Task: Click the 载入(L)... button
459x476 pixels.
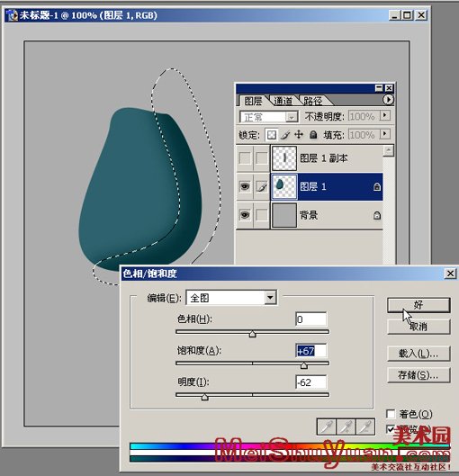Action: 418,354
